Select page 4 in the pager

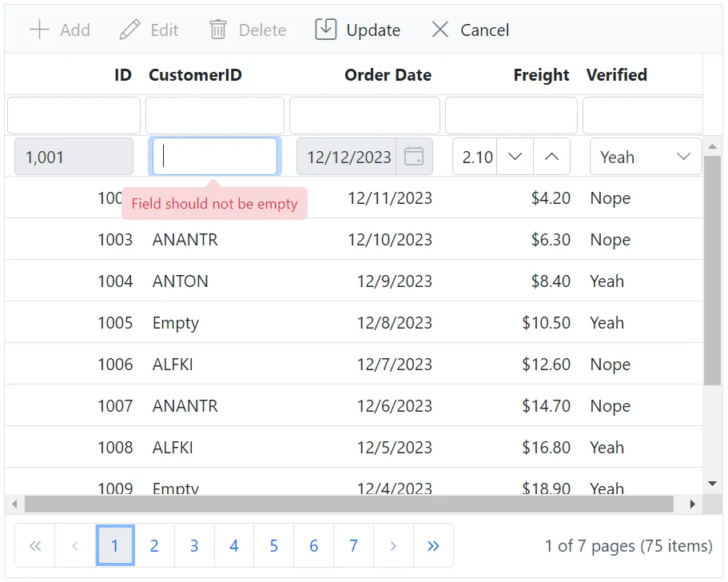233,545
